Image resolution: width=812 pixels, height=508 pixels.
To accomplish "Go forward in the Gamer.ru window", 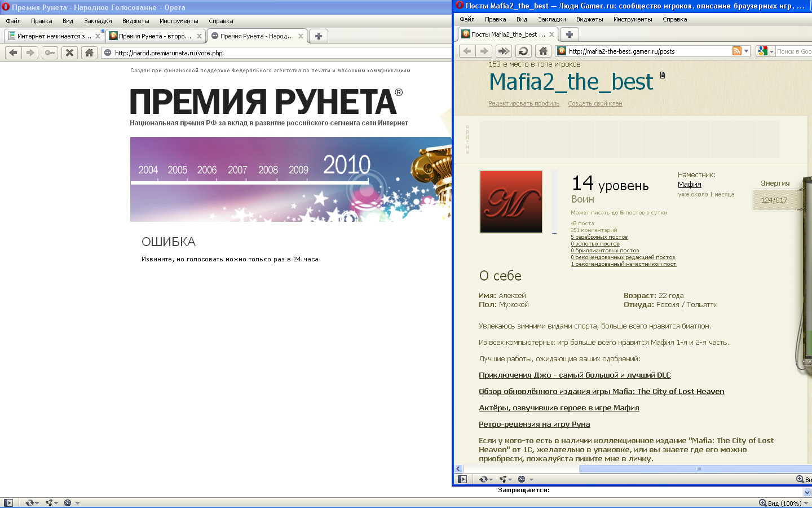I will coord(484,51).
